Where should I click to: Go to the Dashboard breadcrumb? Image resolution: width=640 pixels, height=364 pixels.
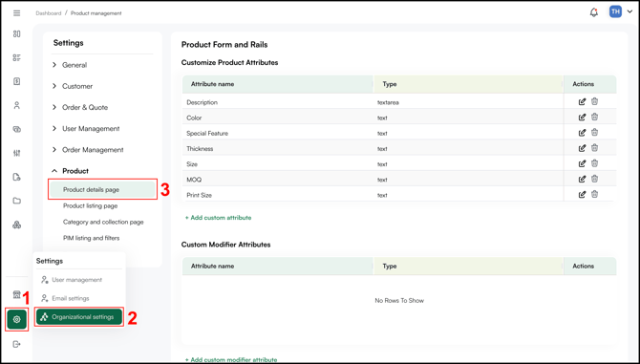[48, 13]
